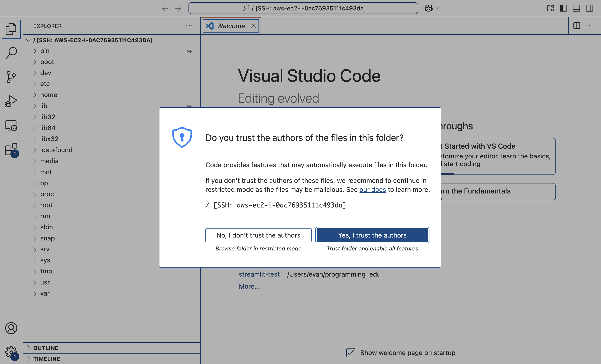
Task: Open the Search view in activity bar
Action: pyautogui.click(x=11, y=53)
